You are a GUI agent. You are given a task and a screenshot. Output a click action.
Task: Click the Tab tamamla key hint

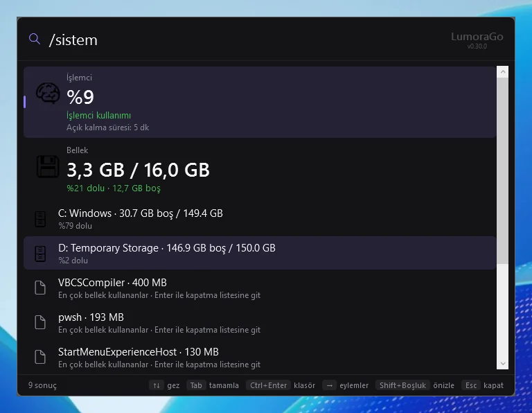213,385
